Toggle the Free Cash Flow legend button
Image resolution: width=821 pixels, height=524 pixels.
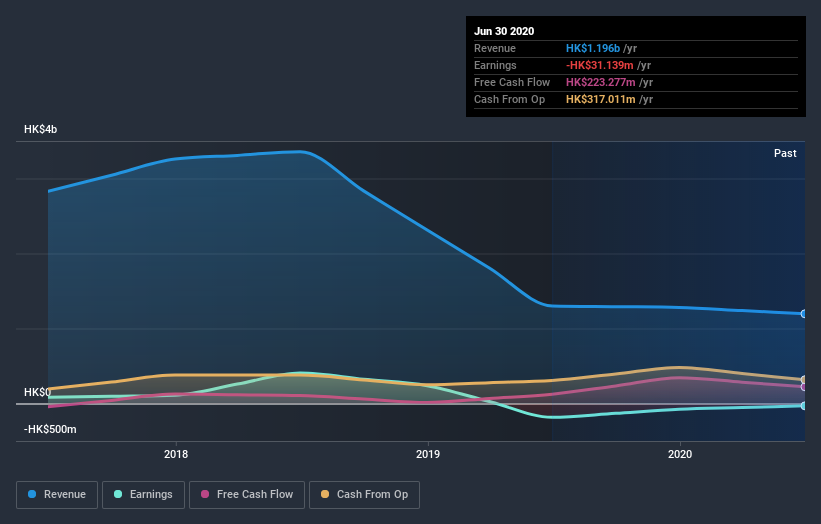point(247,494)
